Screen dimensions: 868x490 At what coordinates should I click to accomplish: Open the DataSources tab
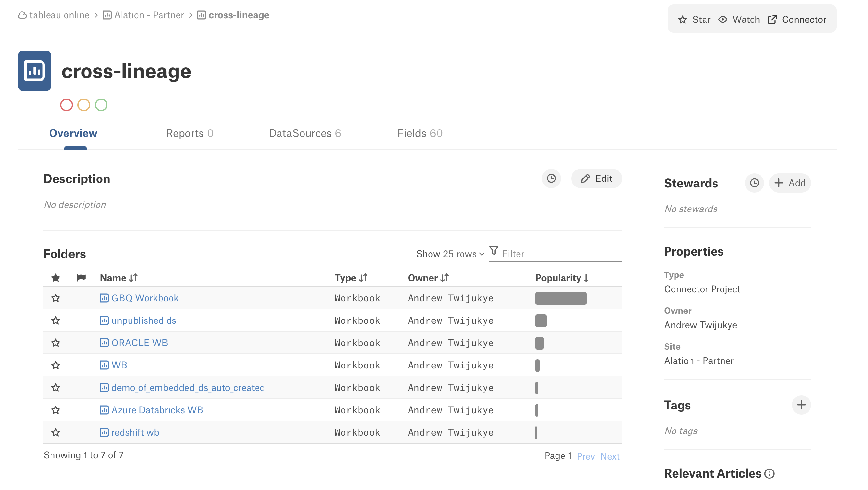(305, 133)
